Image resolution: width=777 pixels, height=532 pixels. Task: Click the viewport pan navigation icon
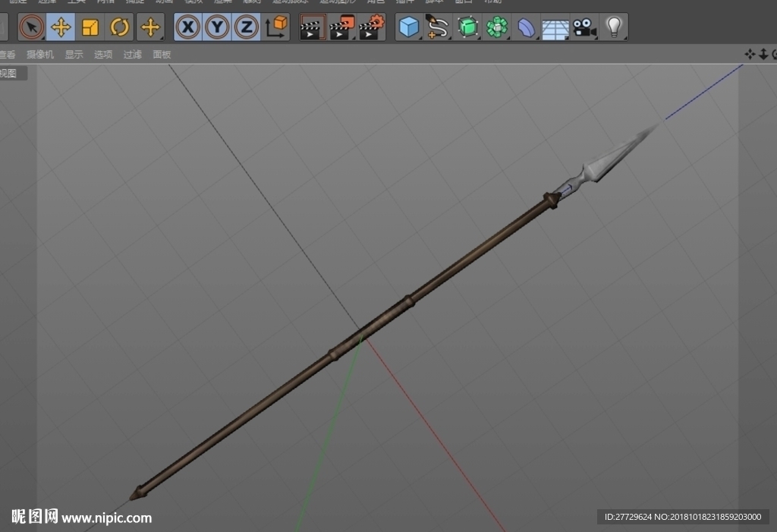tap(750, 54)
